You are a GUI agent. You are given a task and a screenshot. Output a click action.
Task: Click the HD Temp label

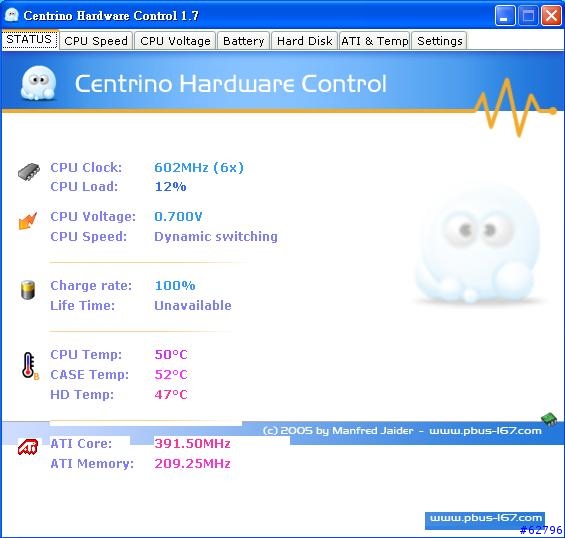tap(82, 395)
